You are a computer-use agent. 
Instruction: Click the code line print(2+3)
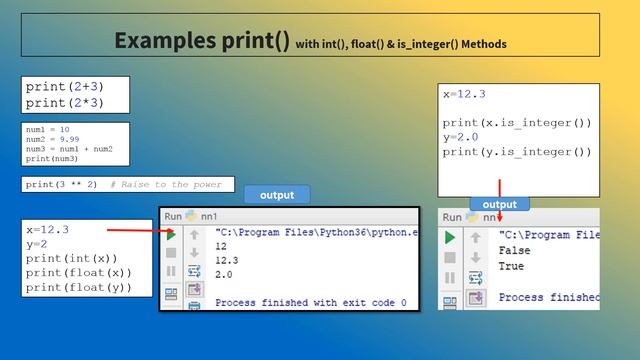coord(65,87)
